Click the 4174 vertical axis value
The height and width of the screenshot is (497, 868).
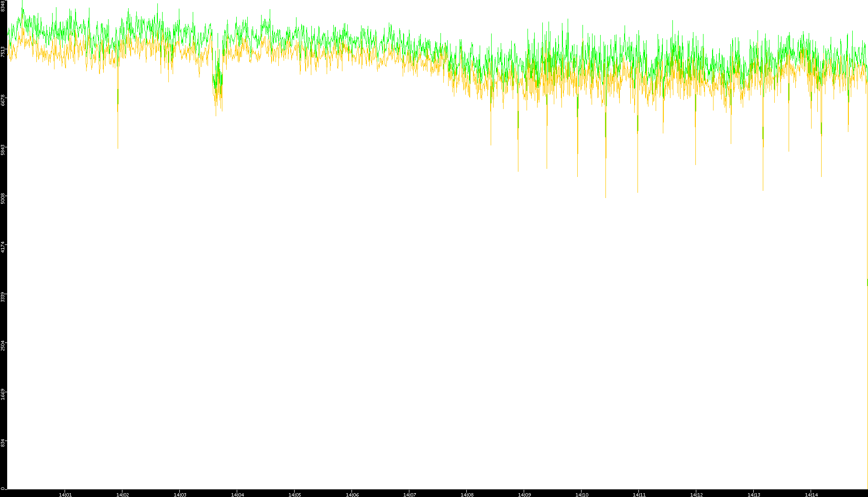(3, 247)
